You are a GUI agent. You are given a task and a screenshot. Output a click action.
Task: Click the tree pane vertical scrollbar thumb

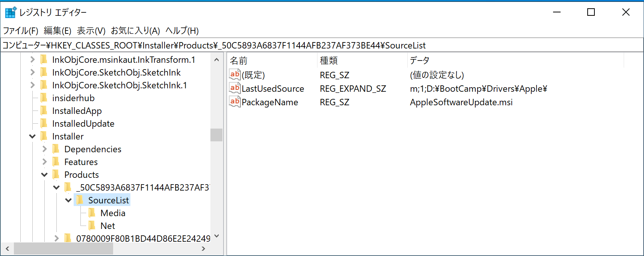[216, 135]
